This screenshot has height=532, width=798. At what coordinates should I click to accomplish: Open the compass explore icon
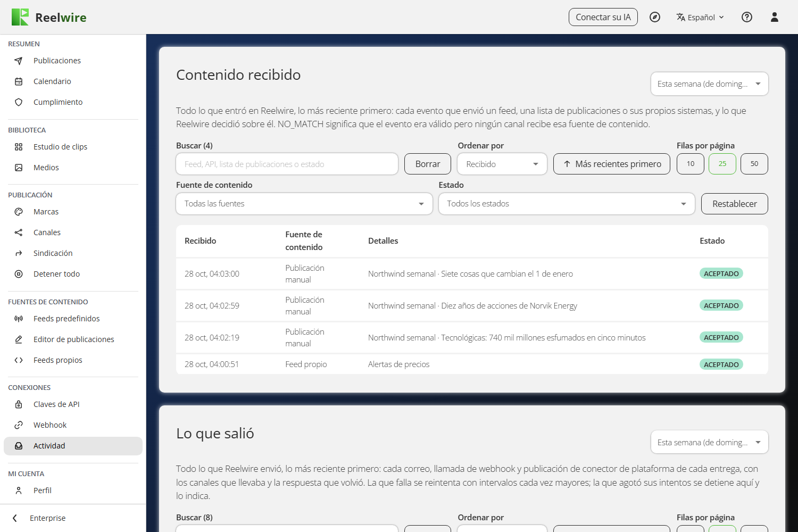pyautogui.click(x=655, y=17)
